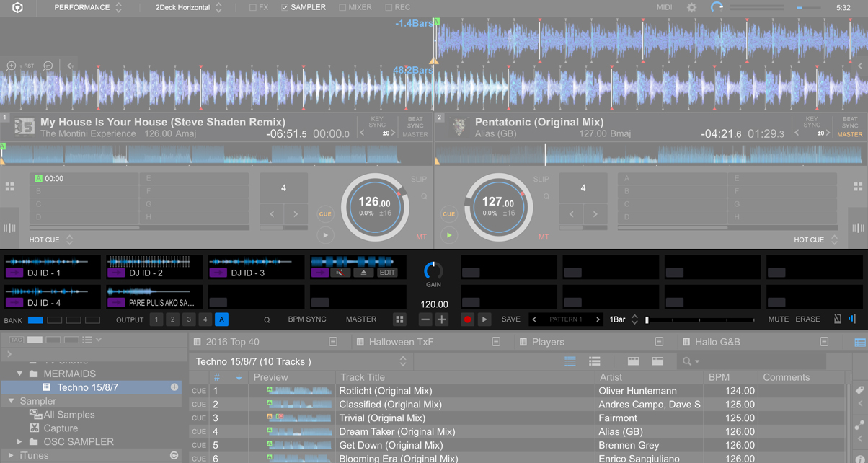
Task: Enable the FX checkbox in the top bar
Action: click(252, 7)
